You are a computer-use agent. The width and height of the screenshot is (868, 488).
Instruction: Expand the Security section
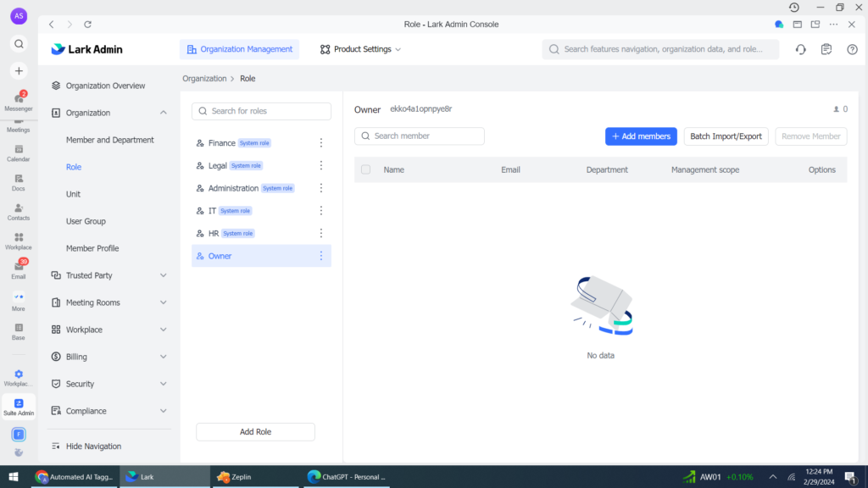164,384
